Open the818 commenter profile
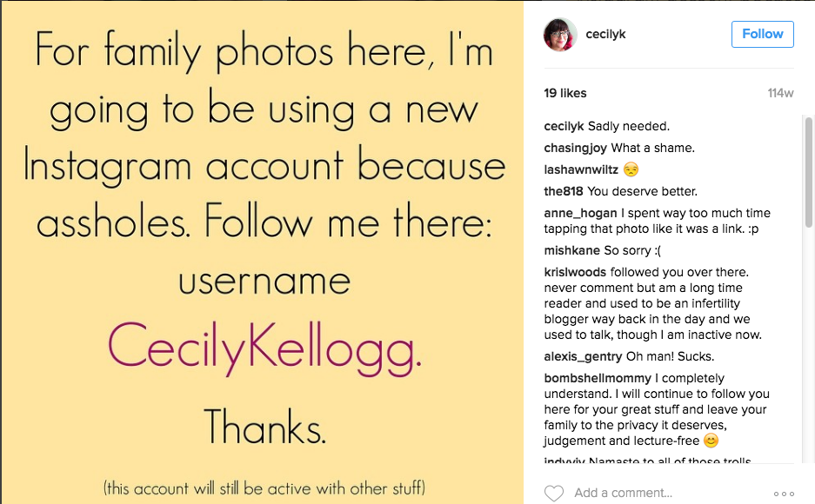The height and width of the screenshot is (504, 815). (564, 191)
